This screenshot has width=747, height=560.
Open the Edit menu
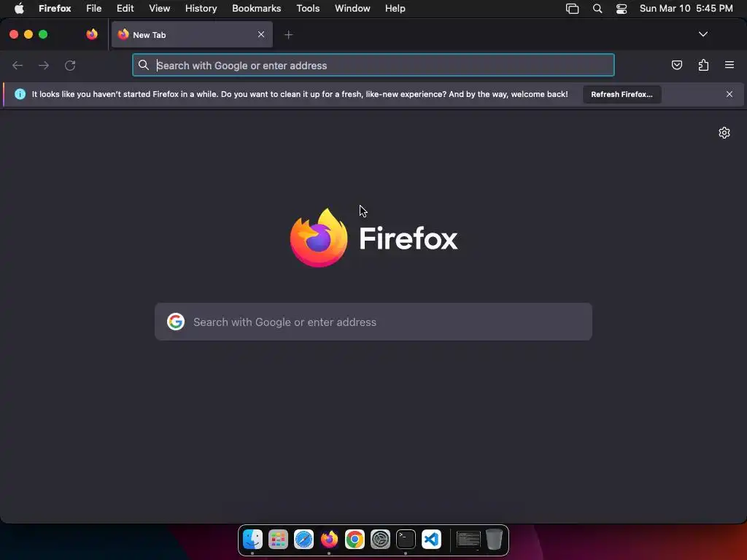[x=125, y=9]
